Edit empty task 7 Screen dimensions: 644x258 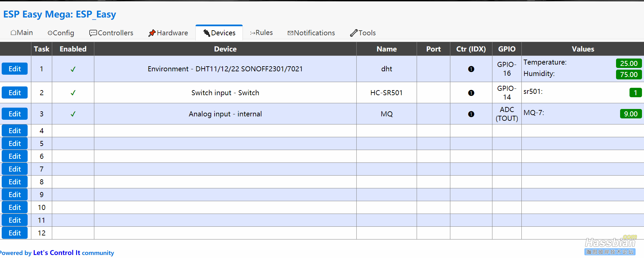point(15,169)
